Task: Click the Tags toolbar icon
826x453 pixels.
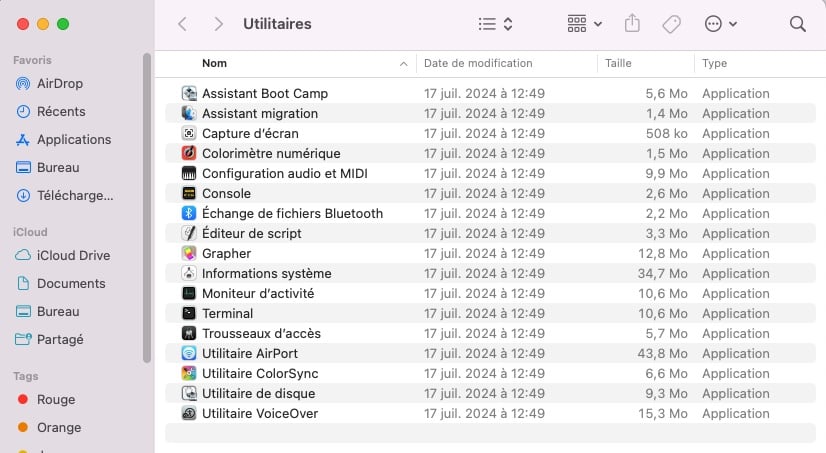Action: [x=671, y=24]
